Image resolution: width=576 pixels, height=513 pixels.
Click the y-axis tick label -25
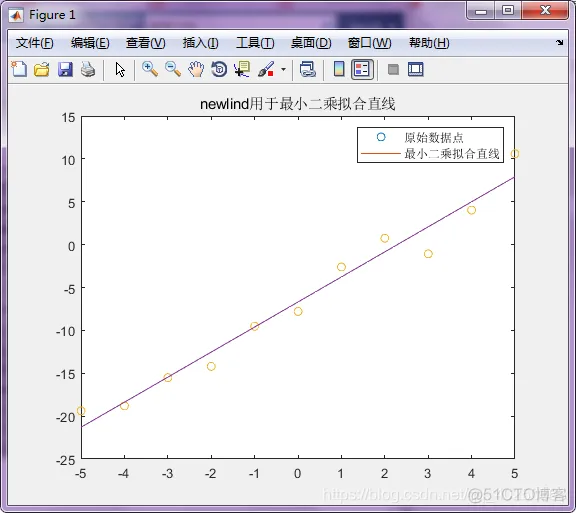(66, 460)
